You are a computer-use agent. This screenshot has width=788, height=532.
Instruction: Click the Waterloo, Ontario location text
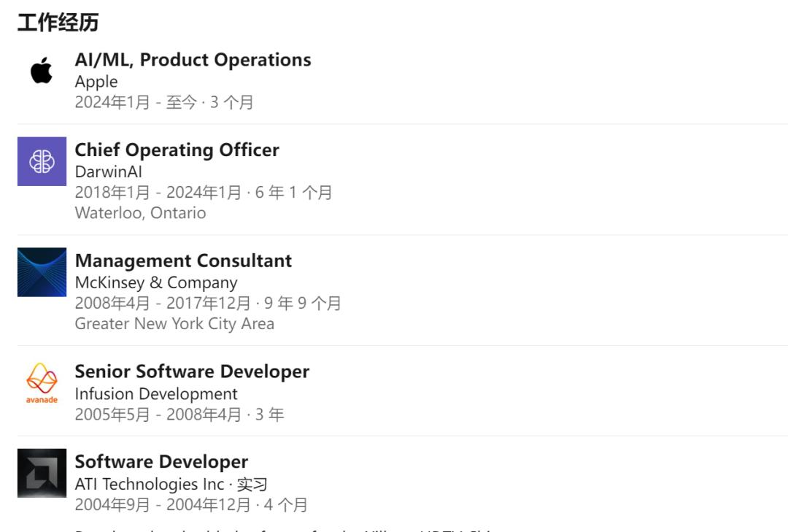[x=140, y=213]
